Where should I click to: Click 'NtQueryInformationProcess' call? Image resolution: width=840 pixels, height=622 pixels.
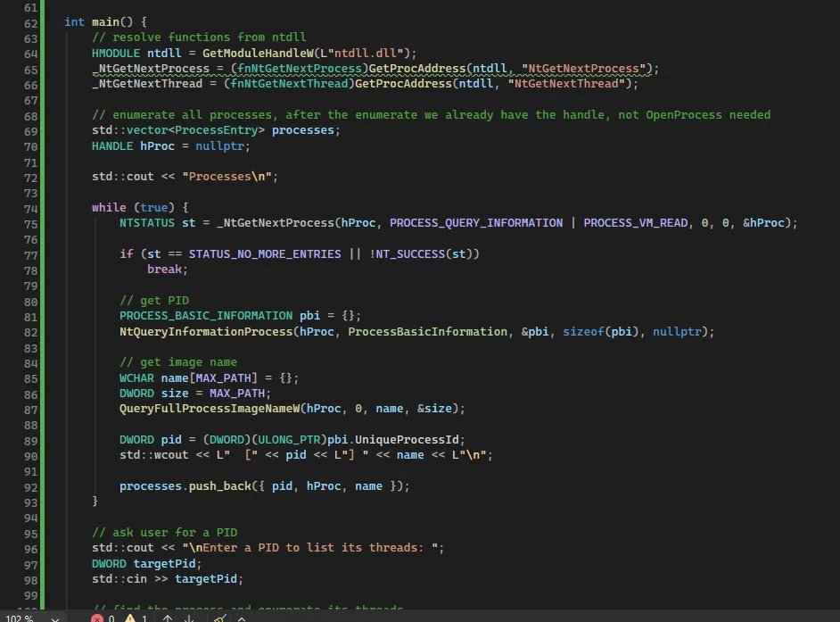tap(206, 332)
